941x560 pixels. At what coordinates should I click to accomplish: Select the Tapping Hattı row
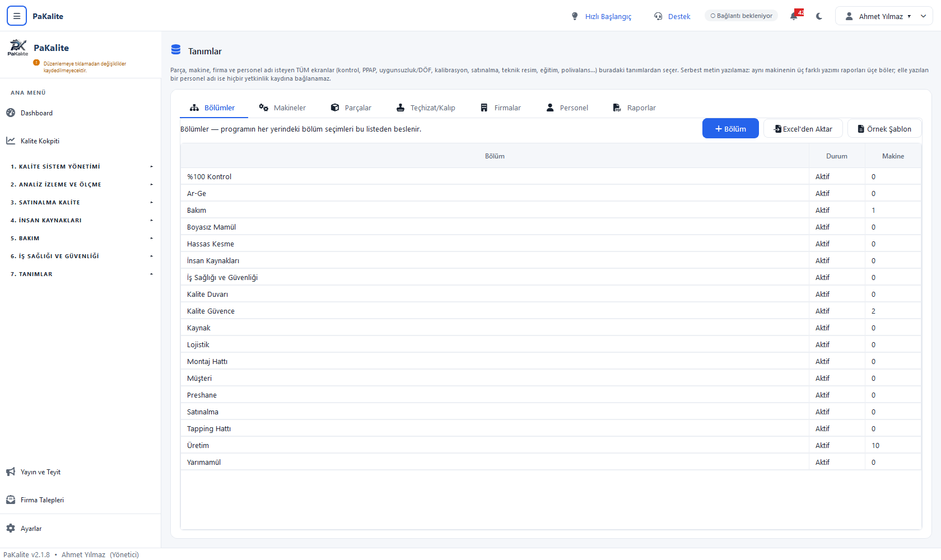click(551, 428)
